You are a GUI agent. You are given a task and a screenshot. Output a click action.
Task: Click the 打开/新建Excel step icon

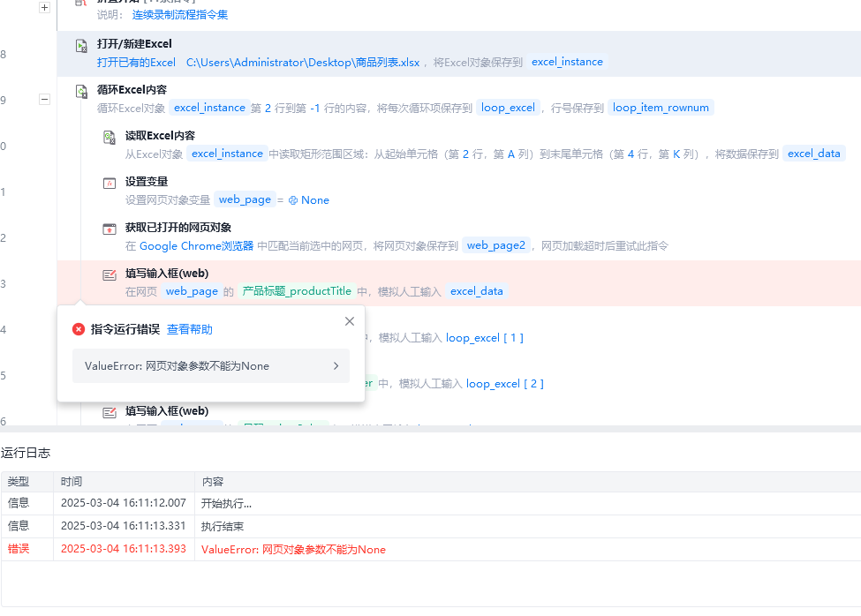pyautogui.click(x=81, y=46)
